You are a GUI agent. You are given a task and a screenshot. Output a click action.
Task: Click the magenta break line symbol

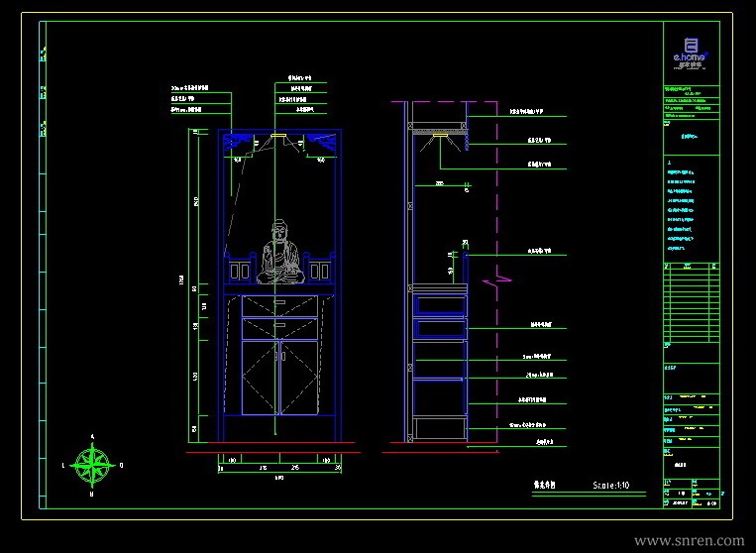[x=497, y=280]
